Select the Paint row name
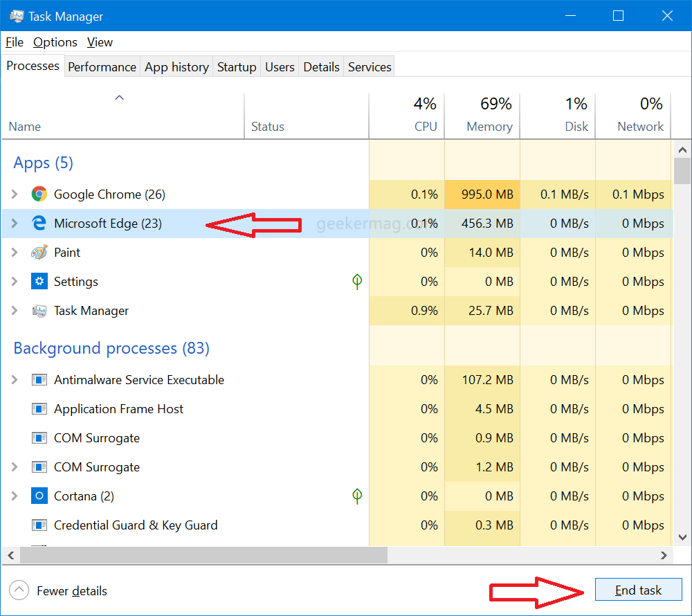The height and width of the screenshot is (616, 692). (67, 253)
